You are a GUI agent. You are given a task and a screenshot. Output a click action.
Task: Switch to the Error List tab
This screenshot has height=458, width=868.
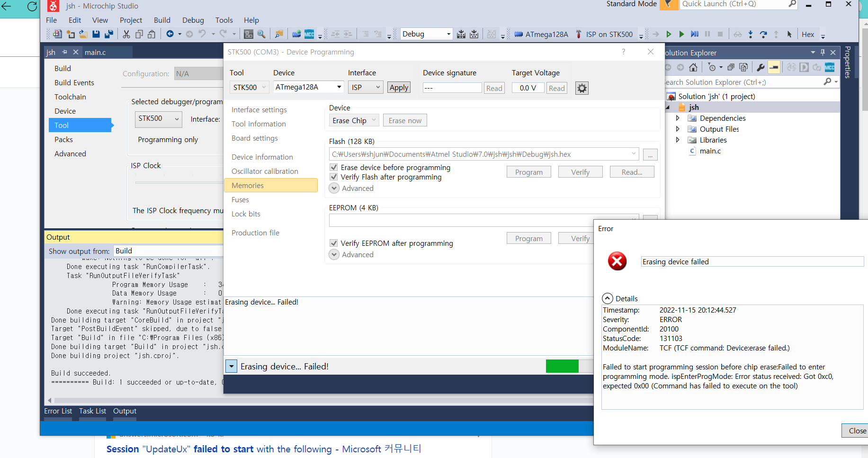pos(58,411)
